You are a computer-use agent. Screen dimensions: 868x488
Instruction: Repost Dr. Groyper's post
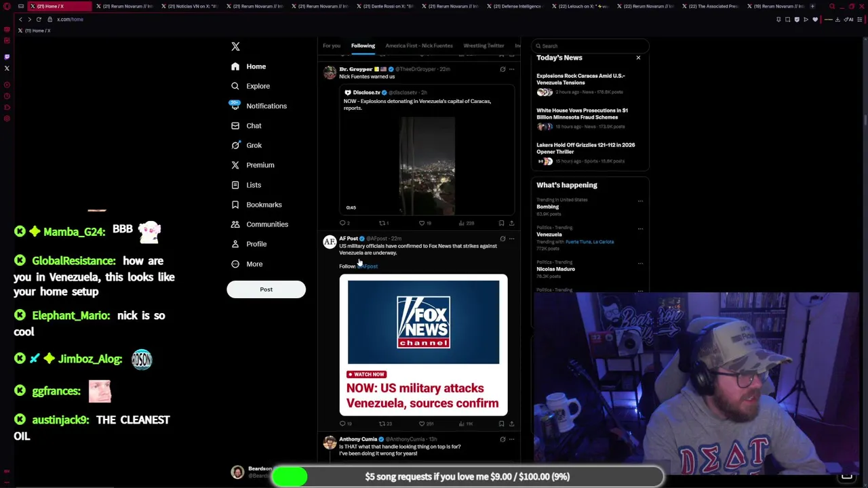(x=384, y=223)
